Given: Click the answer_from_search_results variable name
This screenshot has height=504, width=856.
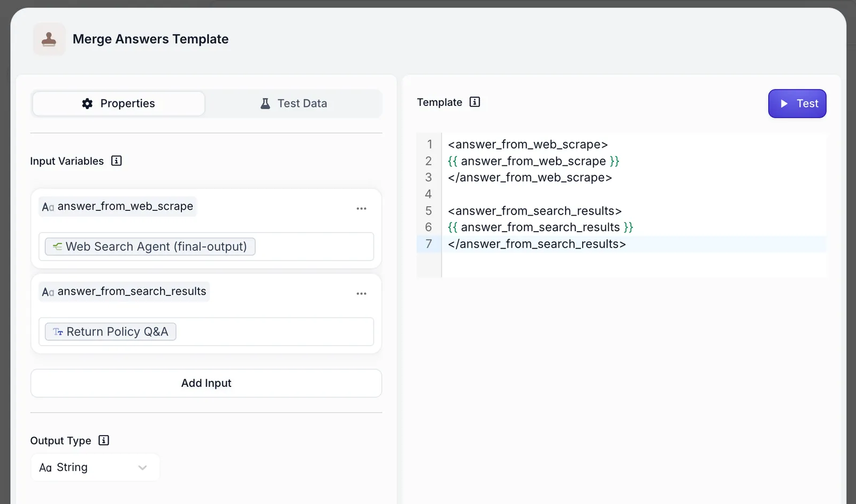Looking at the screenshot, I should pyautogui.click(x=132, y=291).
